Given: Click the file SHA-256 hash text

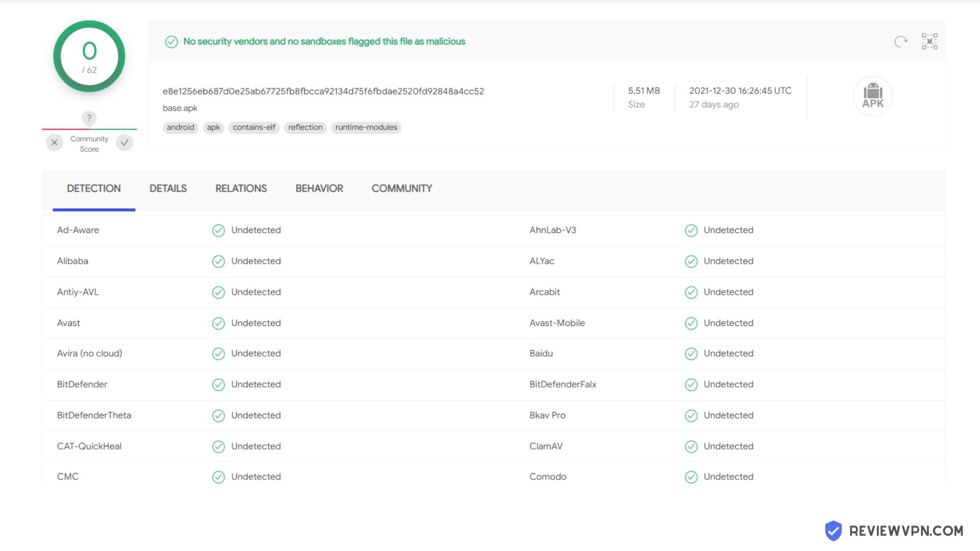Looking at the screenshot, I should coord(323,91).
